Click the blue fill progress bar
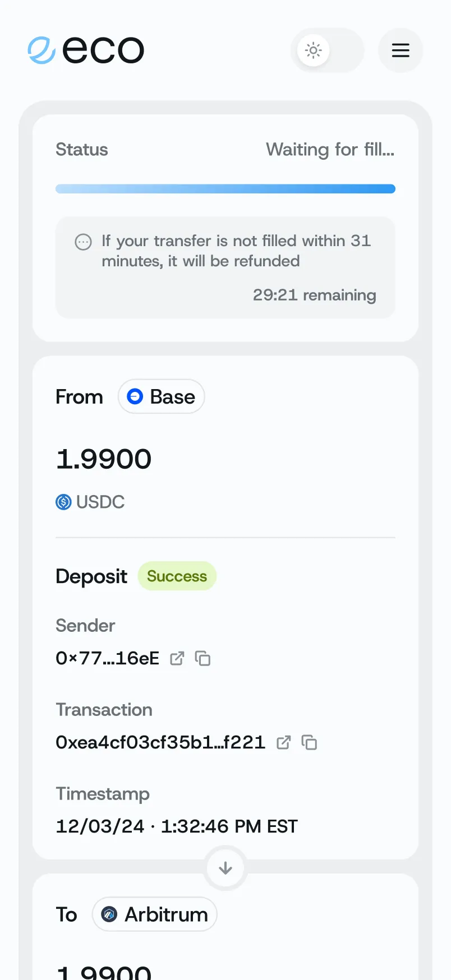Viewport: 451px width, 980px height. [225, 189]
